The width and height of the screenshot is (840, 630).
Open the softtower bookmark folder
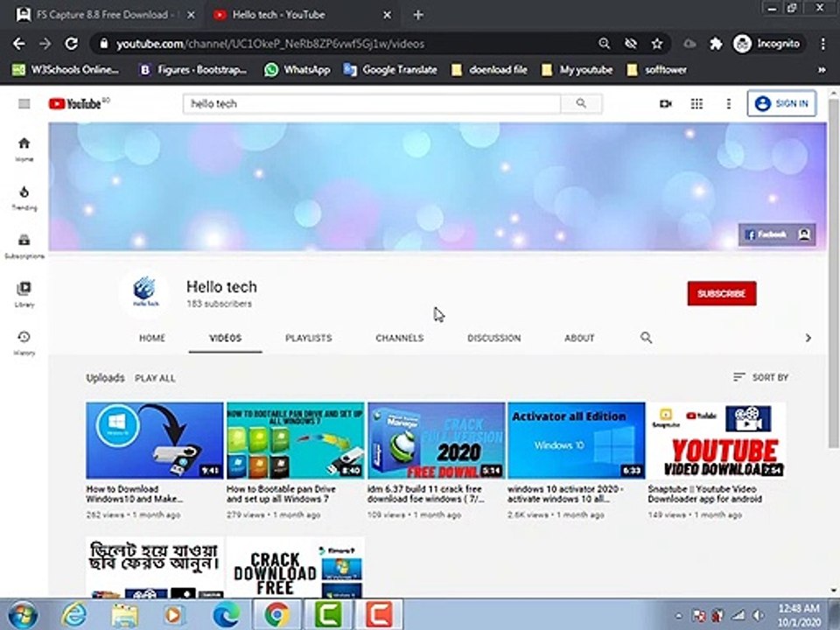click(x=656, y=70)
